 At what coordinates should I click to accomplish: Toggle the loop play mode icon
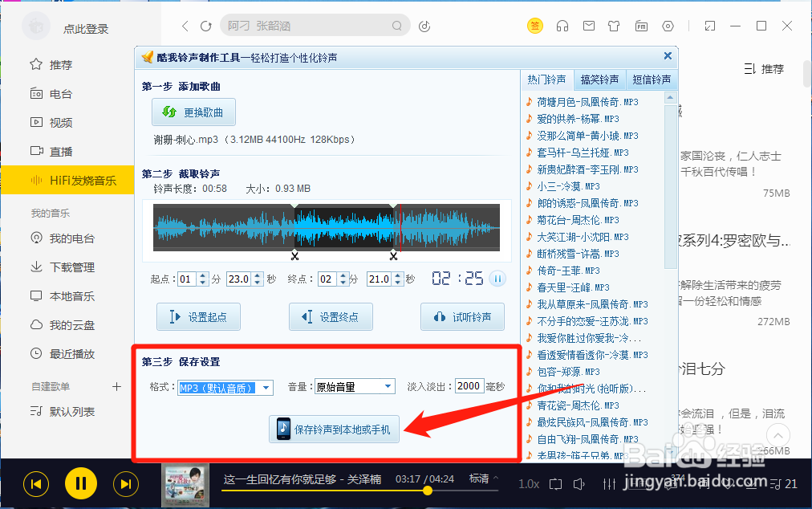pos(556,484)
